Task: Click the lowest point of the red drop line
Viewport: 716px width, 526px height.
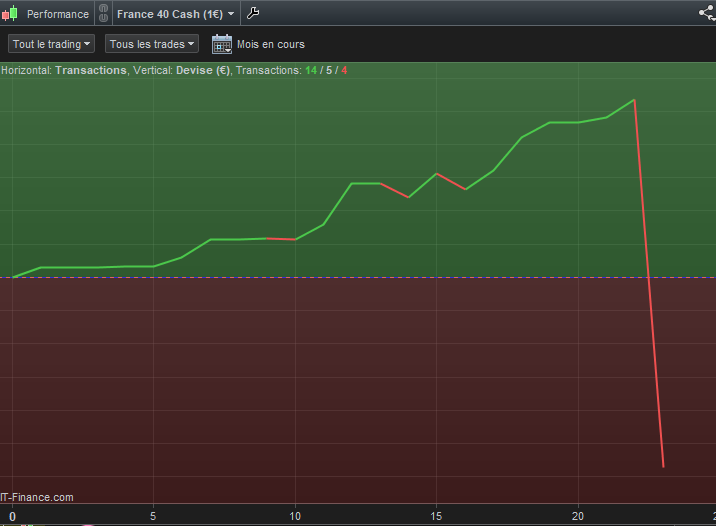Action: pos(663,466)
